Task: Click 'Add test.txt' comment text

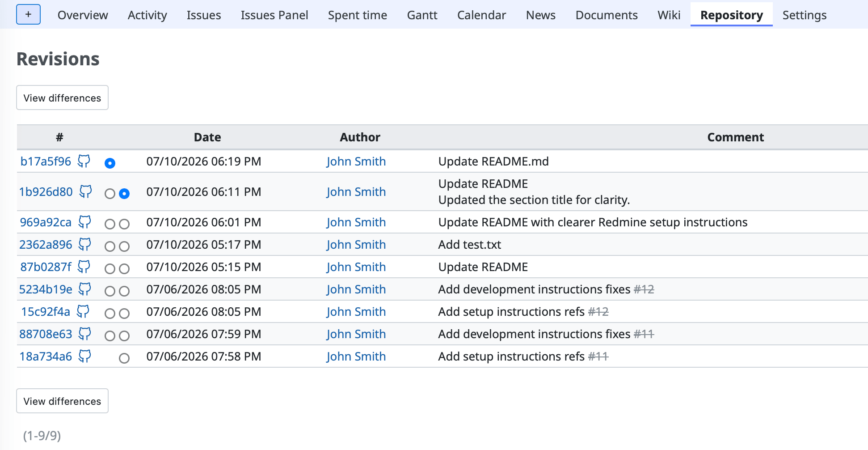Action: click(x=470, y=244)
